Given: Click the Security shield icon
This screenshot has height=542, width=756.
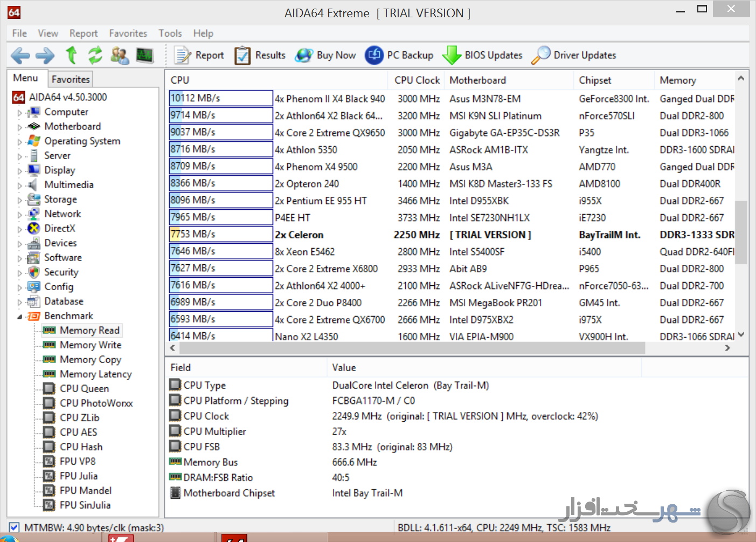Looking at the screenshot, I should point(34,272).
